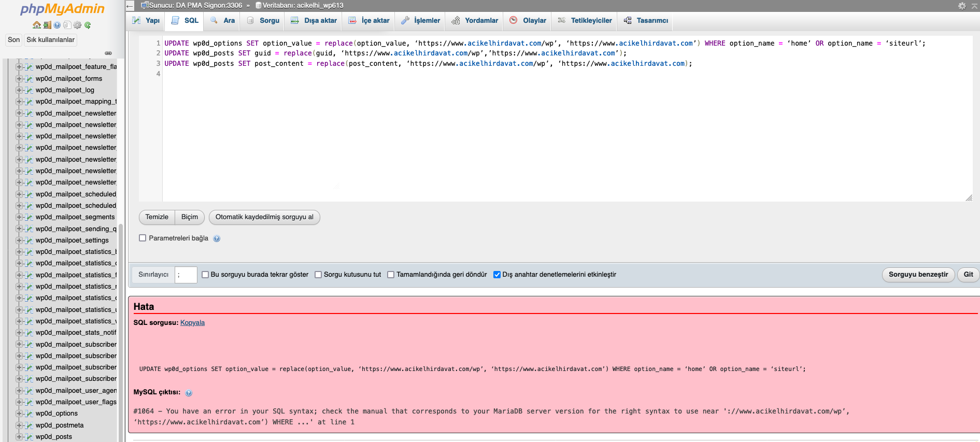Click table icon for wp0d_mailpoet_user_flags
This screenshot has width=980, height=442.
pos(29,402)
